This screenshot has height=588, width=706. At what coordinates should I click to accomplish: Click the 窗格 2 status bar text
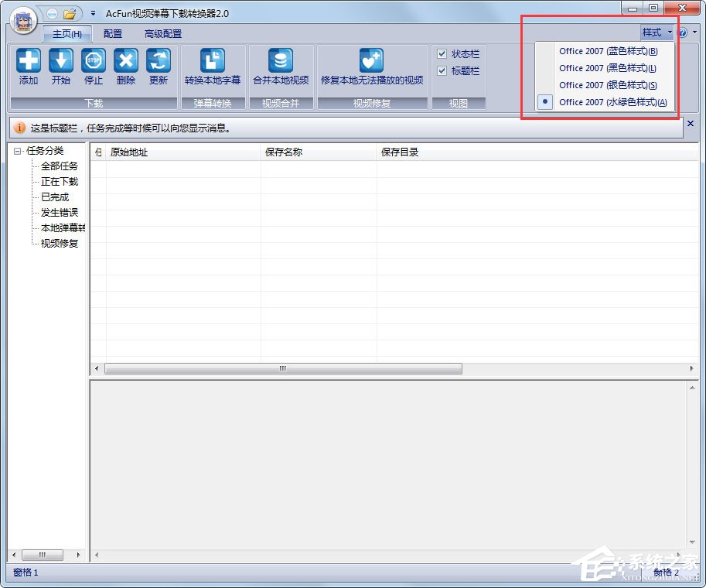666,573
